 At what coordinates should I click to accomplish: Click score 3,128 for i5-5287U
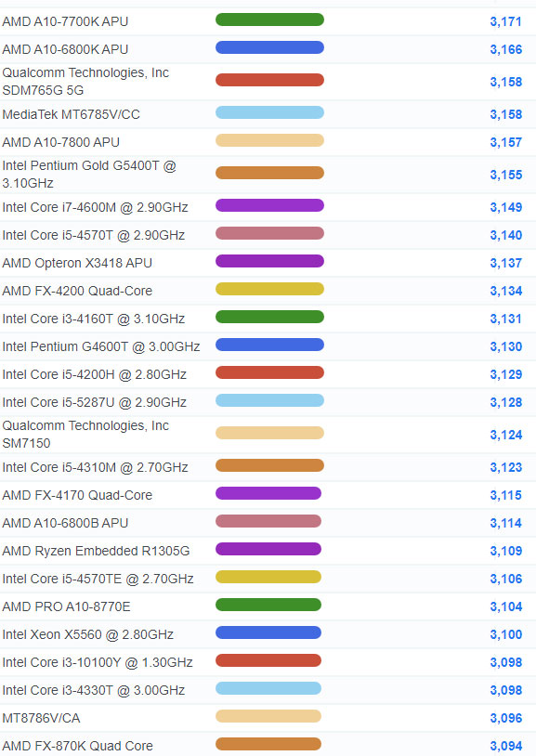point(505,403)
